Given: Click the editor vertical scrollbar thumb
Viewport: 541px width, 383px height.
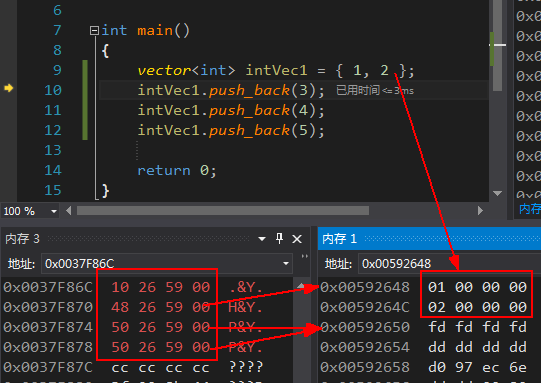Looking at the screenshot, I should coord(497,46).
